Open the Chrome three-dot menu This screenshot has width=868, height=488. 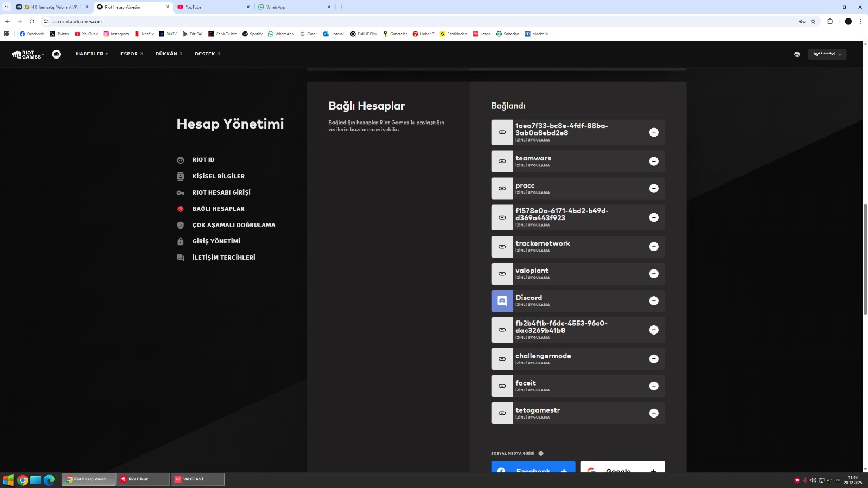pyautogui.click(x=860, y=21)
